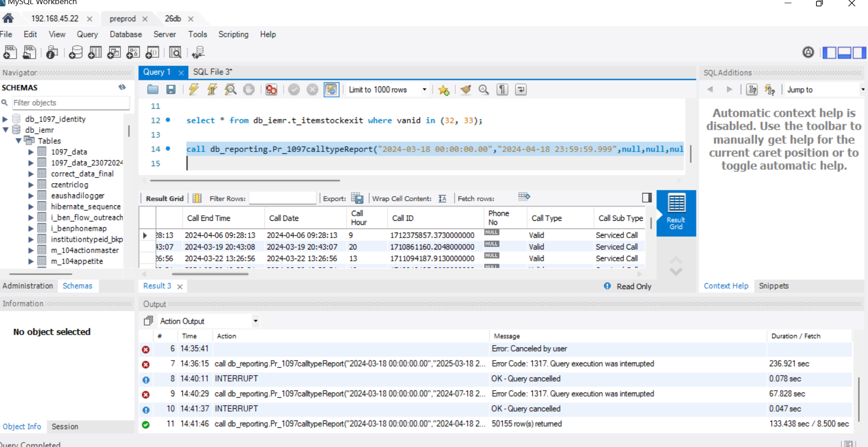Open the Database menu

(126, 34)
